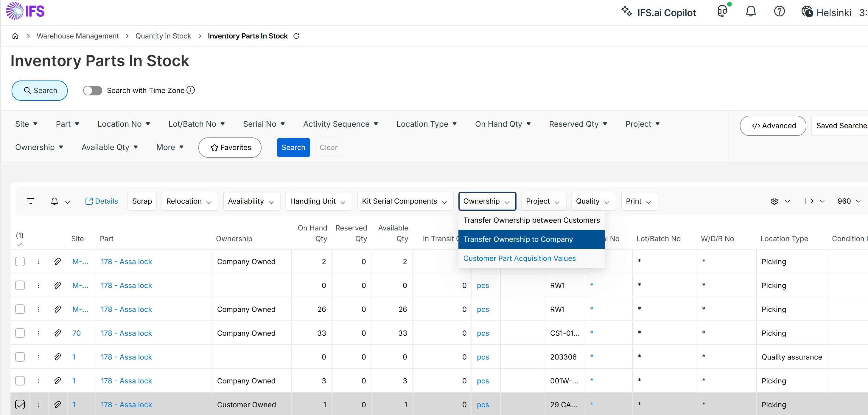Click the home breadcrumb icon
868x415 pixels.
15,36
